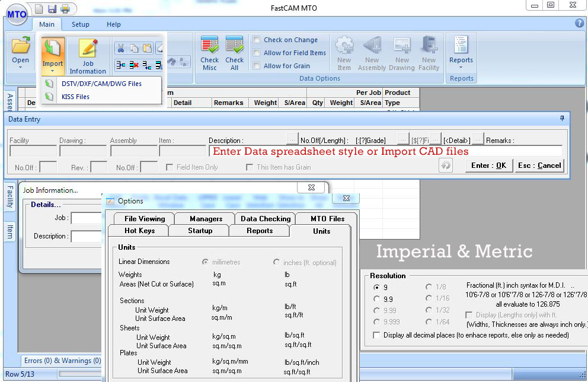This screenshot has width=588, height=382.
Task: Toggle Display (Lengths only) with ft. checkbox
Action: 469,314
